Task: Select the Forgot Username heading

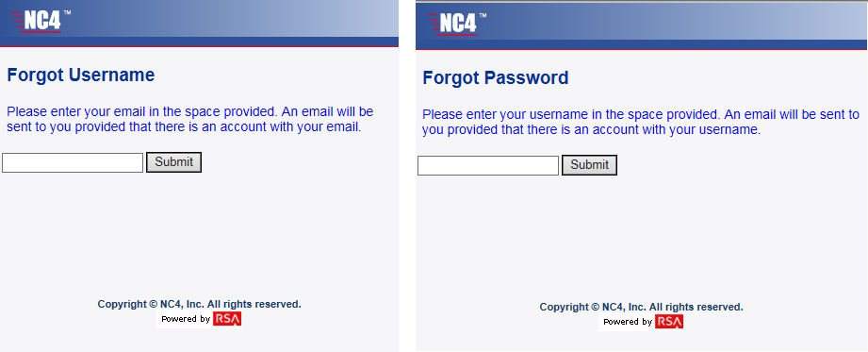Action: pos(81,75)
